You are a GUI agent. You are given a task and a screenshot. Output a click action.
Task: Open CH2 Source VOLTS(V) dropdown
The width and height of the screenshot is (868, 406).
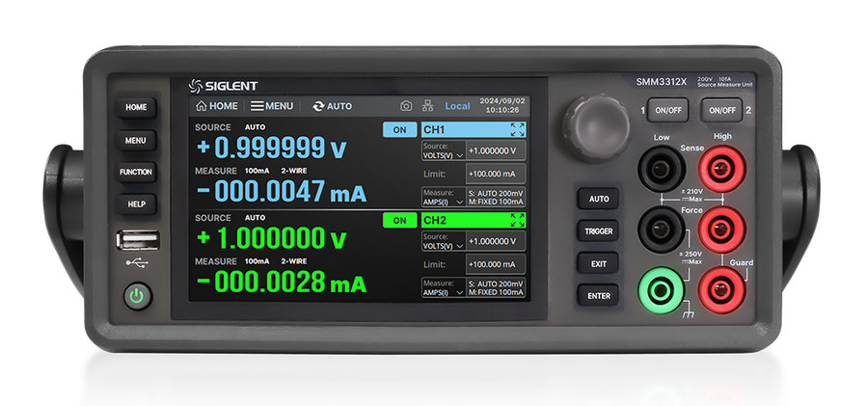pyautogui.click(x=443, y=241)
